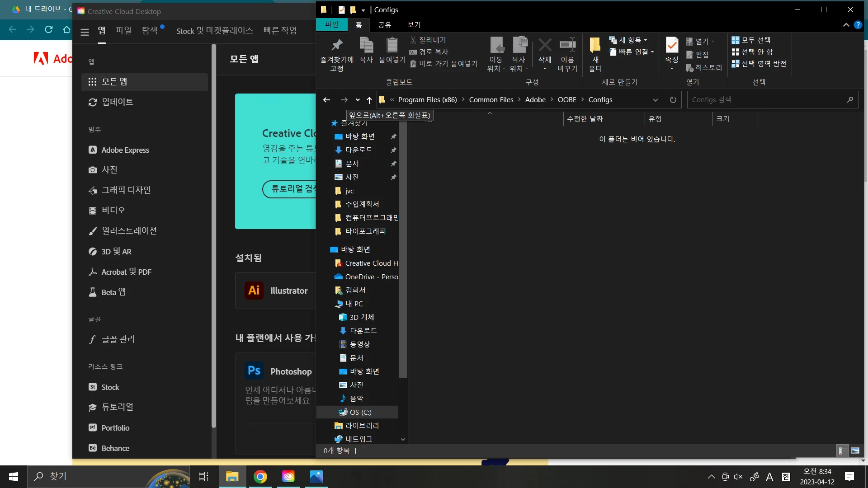Open the 공유 ribbon tab
Image resolution: width=868 pixels, height=488 pixels.
click(x=384, y=25)
